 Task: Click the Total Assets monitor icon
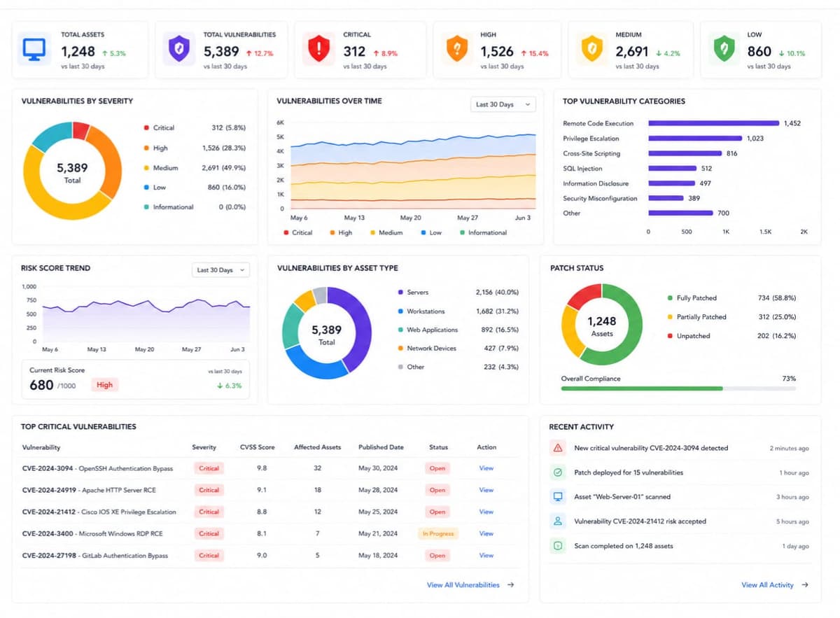[34, 49]
